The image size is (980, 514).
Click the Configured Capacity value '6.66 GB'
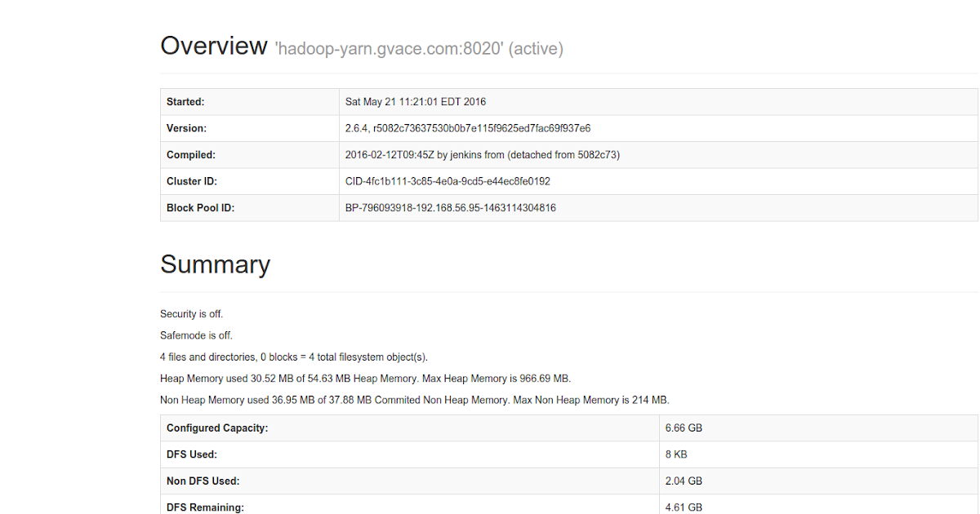tap(681, 428)
